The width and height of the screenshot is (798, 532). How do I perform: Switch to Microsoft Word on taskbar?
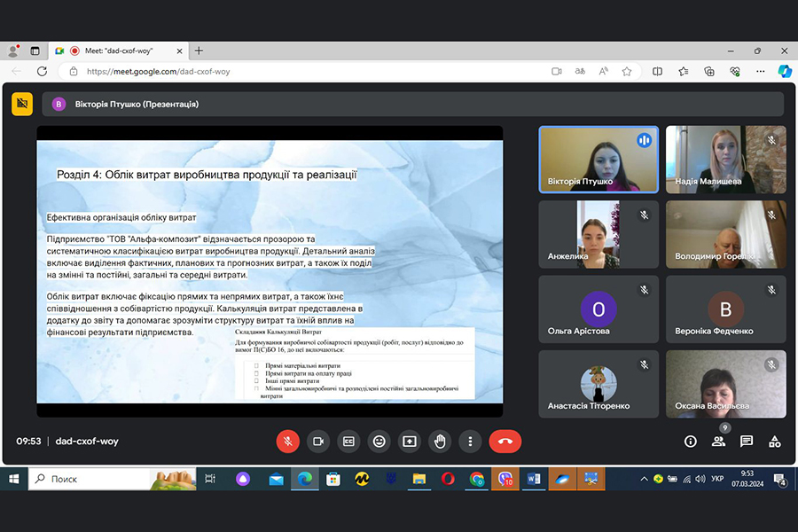(534, 479)
